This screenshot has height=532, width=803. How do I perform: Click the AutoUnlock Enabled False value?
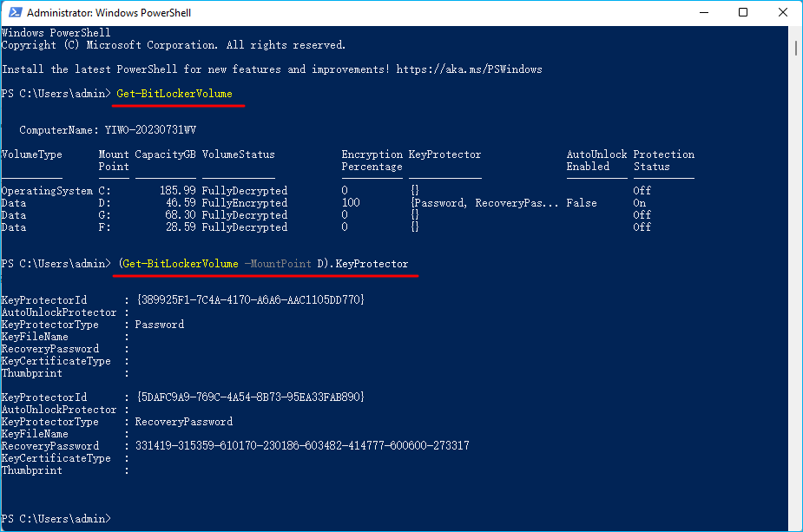(x=582, y=202)
